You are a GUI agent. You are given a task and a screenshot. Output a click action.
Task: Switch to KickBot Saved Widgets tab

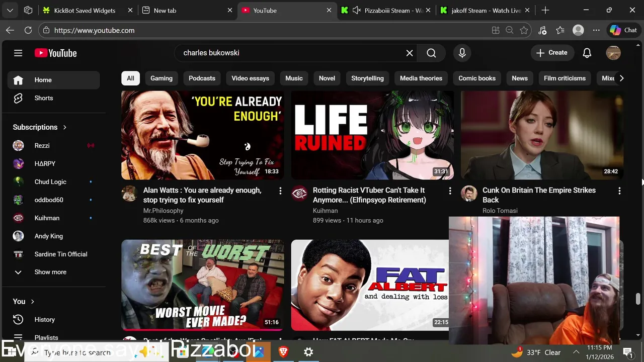pos(88,10)
